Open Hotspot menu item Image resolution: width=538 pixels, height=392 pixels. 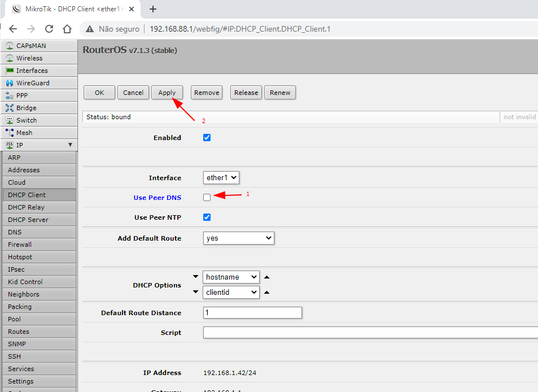(x=39, y=257)
